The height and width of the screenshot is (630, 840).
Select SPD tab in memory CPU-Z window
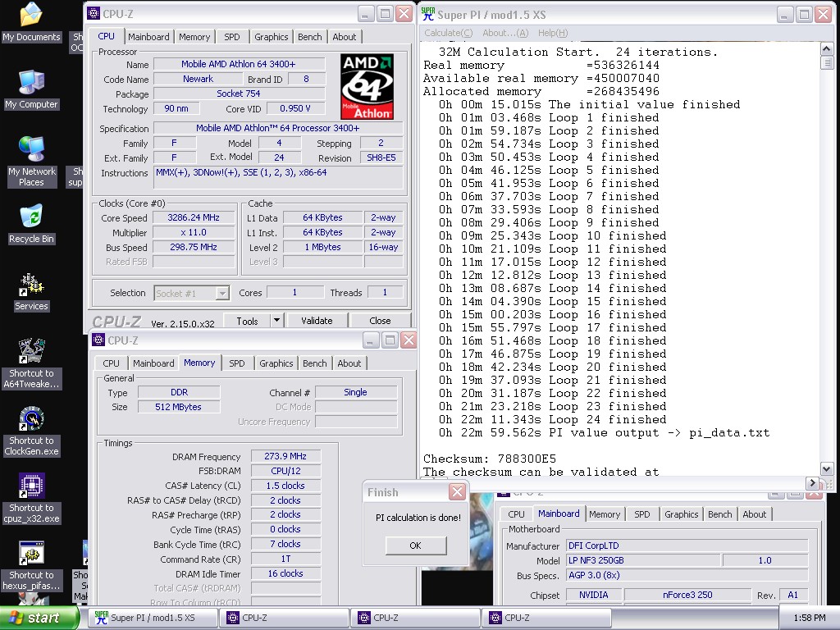click(237, 363)
